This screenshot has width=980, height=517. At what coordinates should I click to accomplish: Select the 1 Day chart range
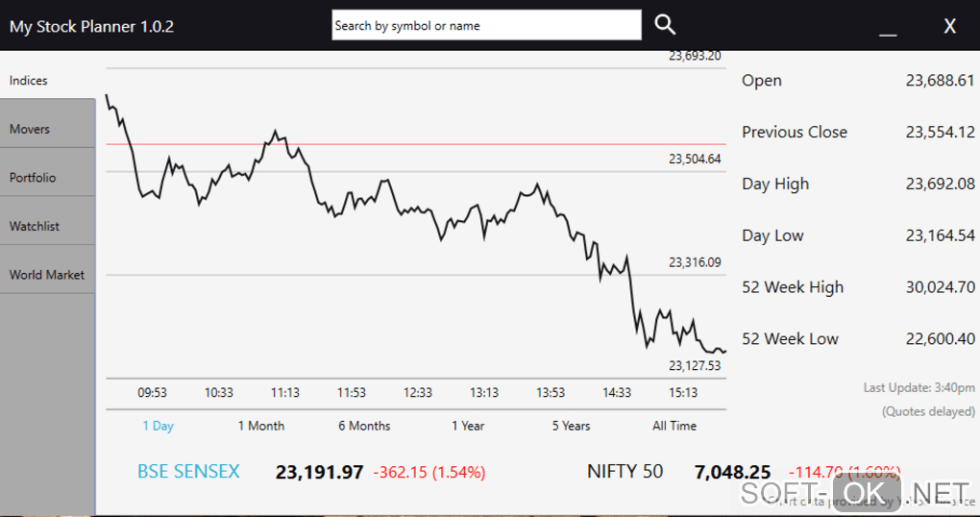pos(158,426)
